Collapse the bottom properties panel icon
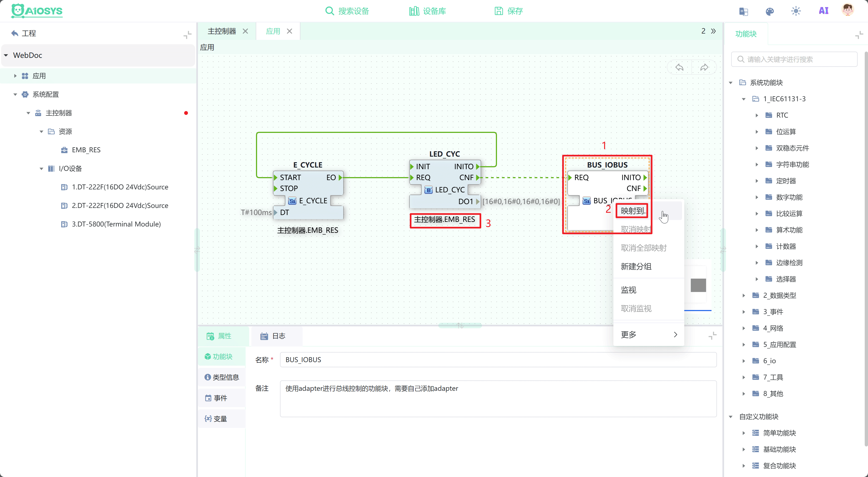Viewport: 868px width, 477px height. click(712, 336)
